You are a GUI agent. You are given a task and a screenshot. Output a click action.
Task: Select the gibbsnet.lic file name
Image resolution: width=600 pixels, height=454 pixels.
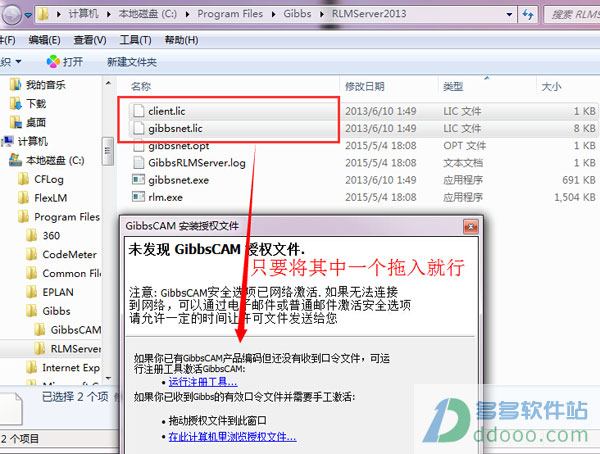point(175,128)
